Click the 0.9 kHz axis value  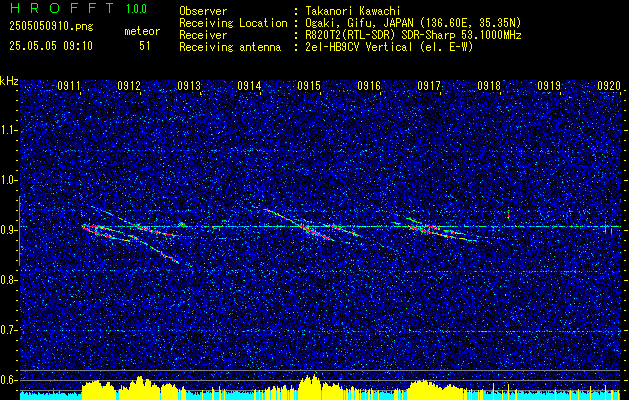(9, 230)
